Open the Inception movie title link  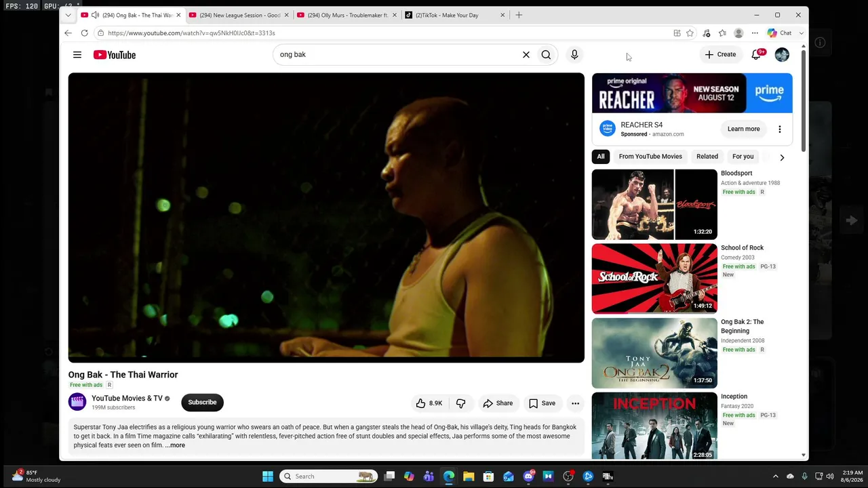tap(734, 396)
